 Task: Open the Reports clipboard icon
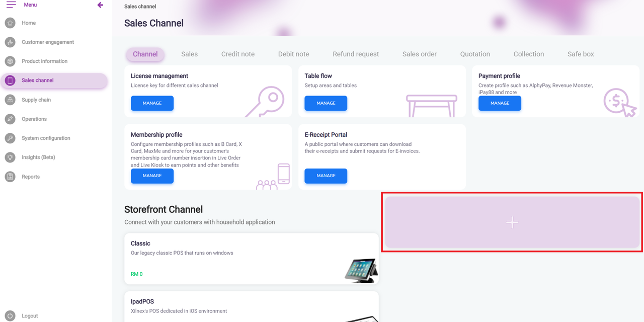click(10, 177)
